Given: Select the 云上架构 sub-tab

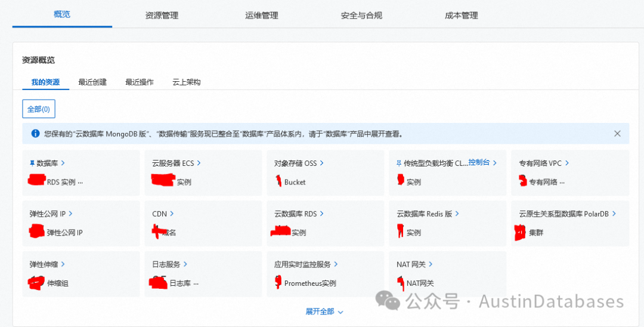Looking at the screenshot, I should 187,82.
